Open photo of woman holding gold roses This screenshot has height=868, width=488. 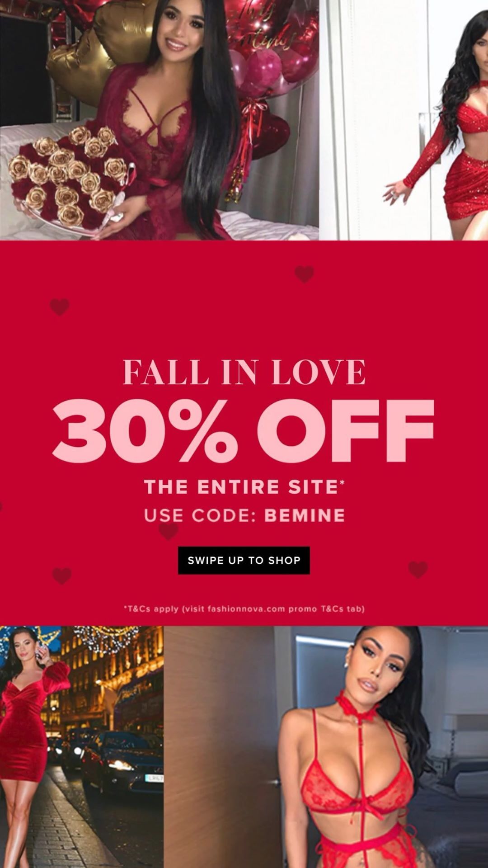click(160, 120)
